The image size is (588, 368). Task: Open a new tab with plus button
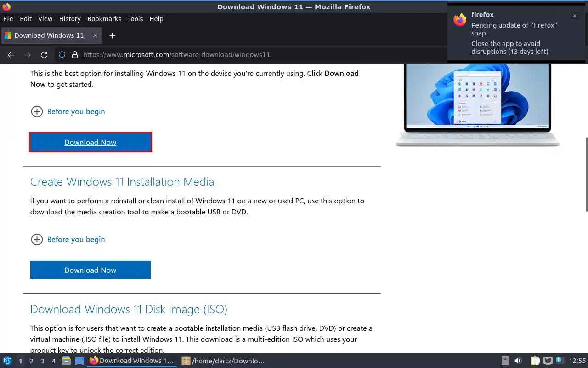pyautogui.click(x=112, y=35)
